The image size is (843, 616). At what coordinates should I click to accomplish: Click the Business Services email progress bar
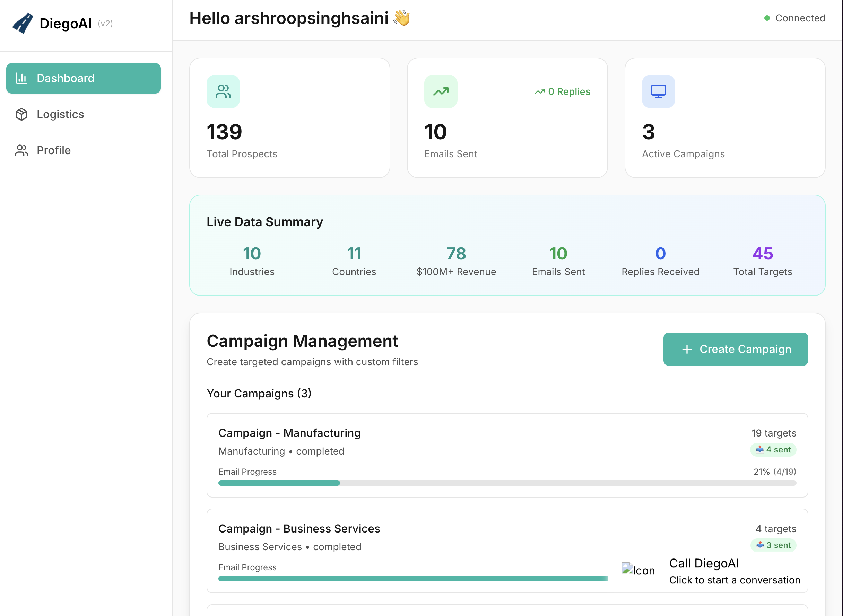[x=412, y=578]
